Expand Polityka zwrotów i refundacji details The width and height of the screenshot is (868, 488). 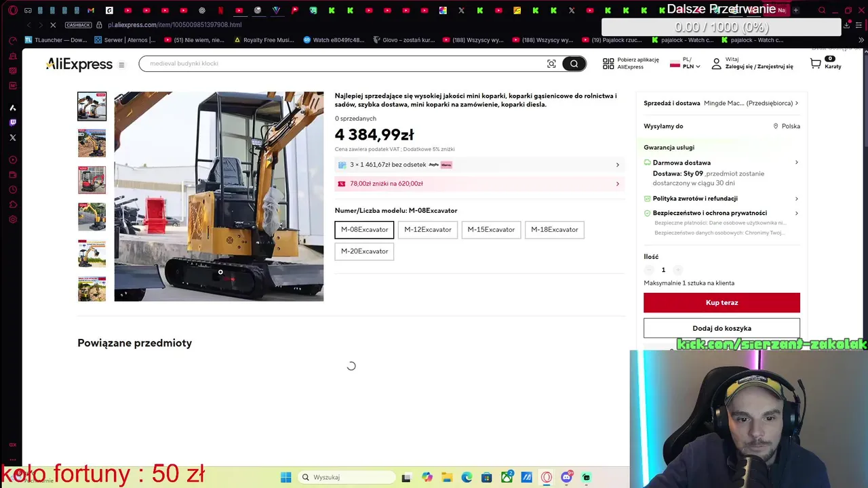tap(796, 199)
